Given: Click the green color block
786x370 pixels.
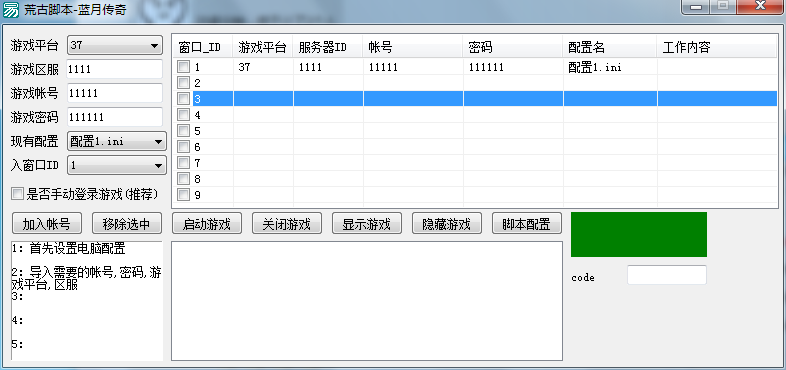Looking at the screenshot, I should (x=639, y=235).
